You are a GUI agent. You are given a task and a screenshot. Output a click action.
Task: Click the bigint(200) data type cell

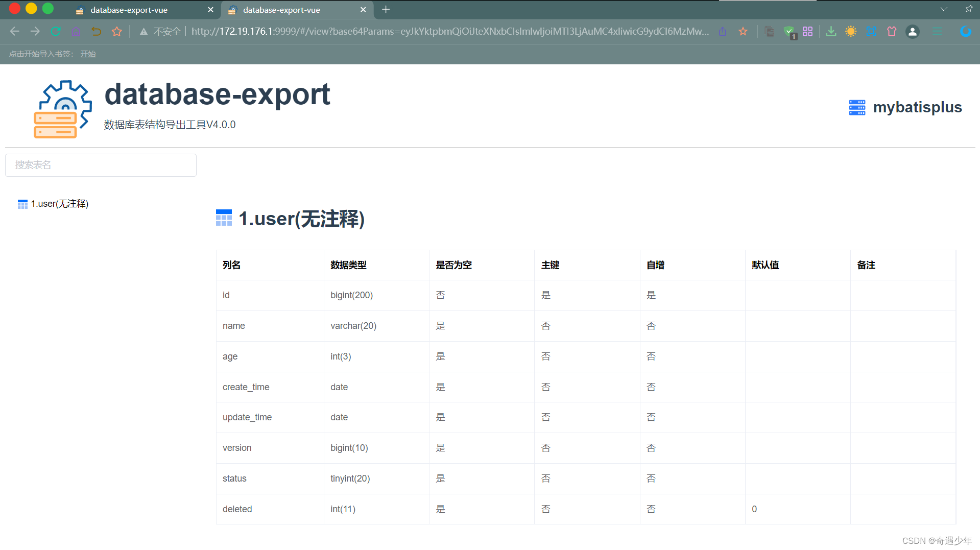376,295
